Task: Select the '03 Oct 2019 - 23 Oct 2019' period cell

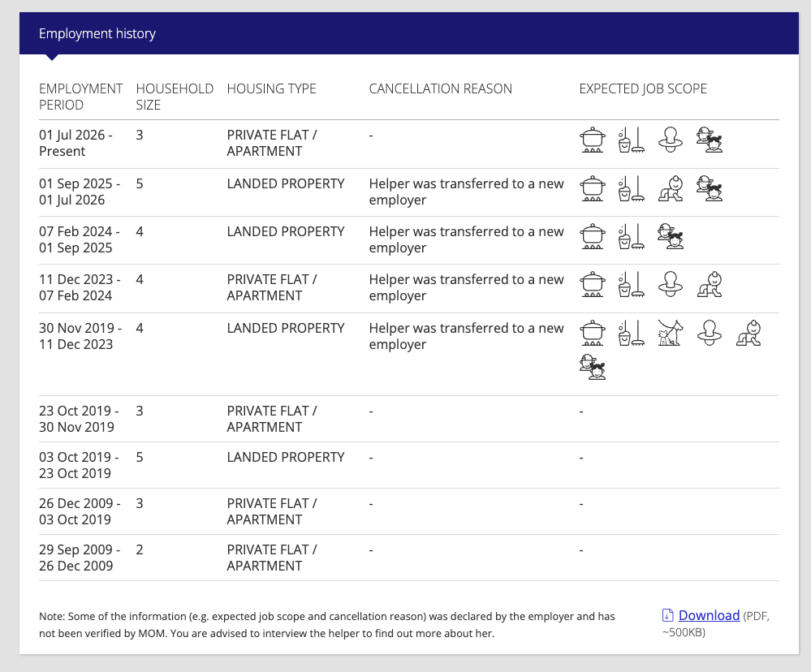Action: click(79, 465)
